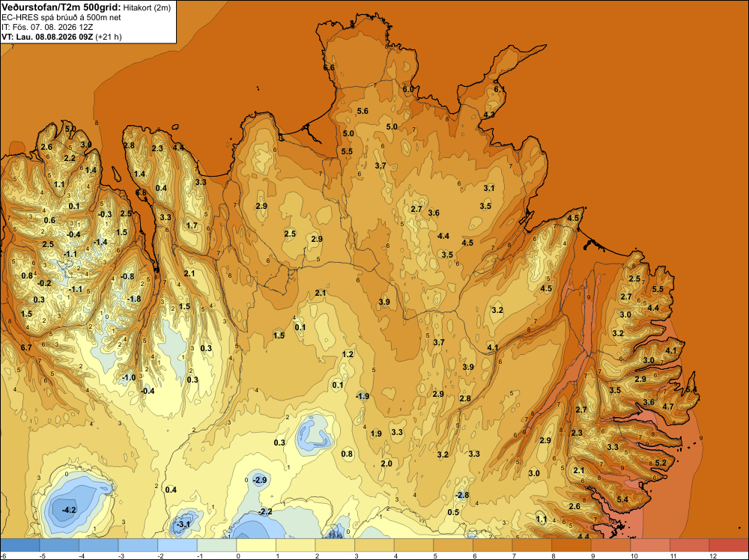Select the legend color between 4 and 5

click(x=413, y=545)
